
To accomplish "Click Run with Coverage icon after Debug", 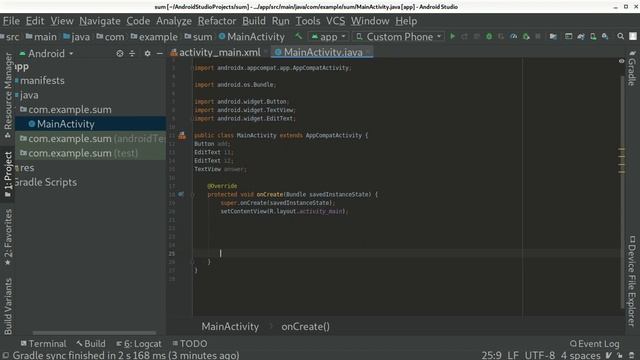I will tap(501, 36).
